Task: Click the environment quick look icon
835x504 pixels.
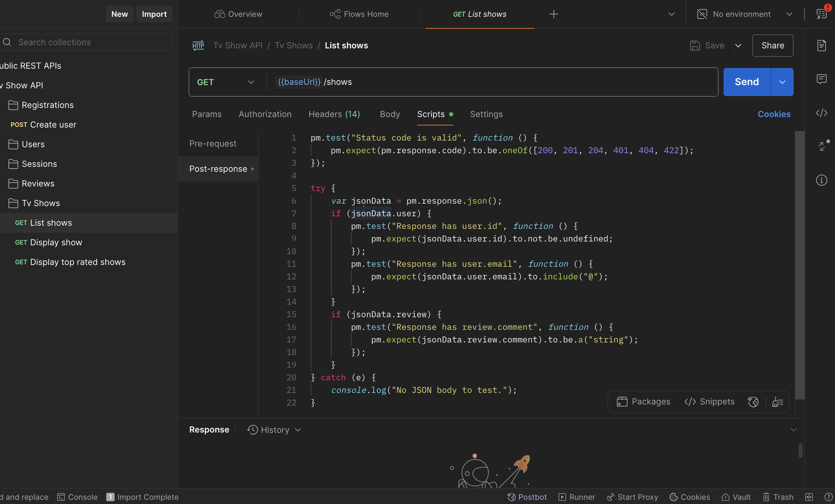Action: tap(822, 14)
